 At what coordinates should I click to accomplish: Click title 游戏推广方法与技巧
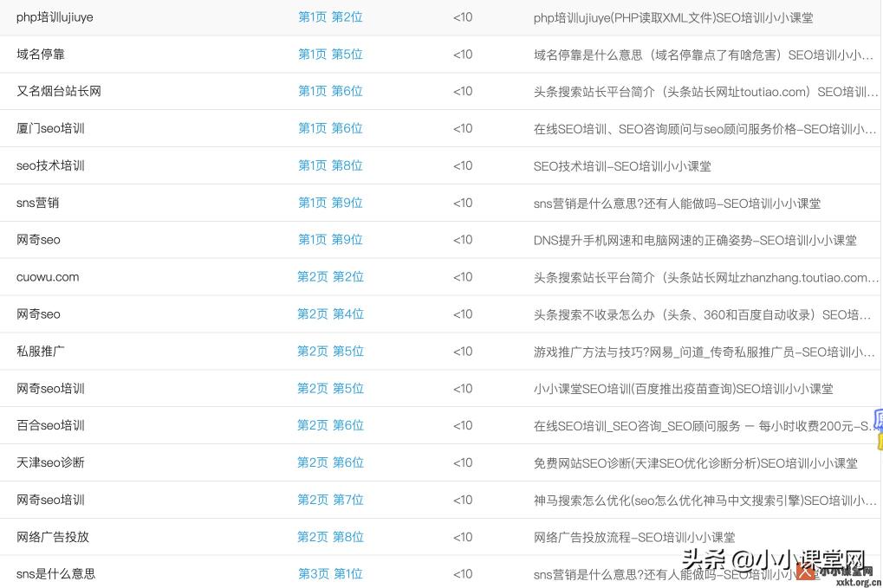point(704,352)
